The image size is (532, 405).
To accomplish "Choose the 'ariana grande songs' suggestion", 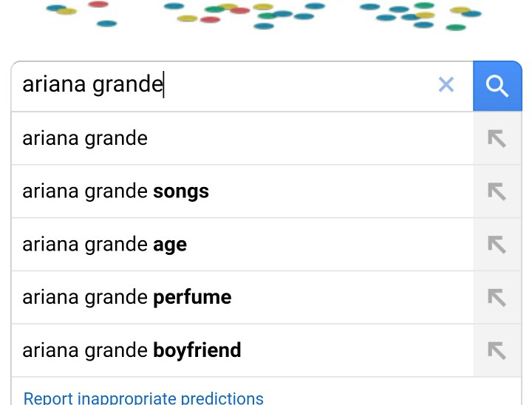I will 242,191.
